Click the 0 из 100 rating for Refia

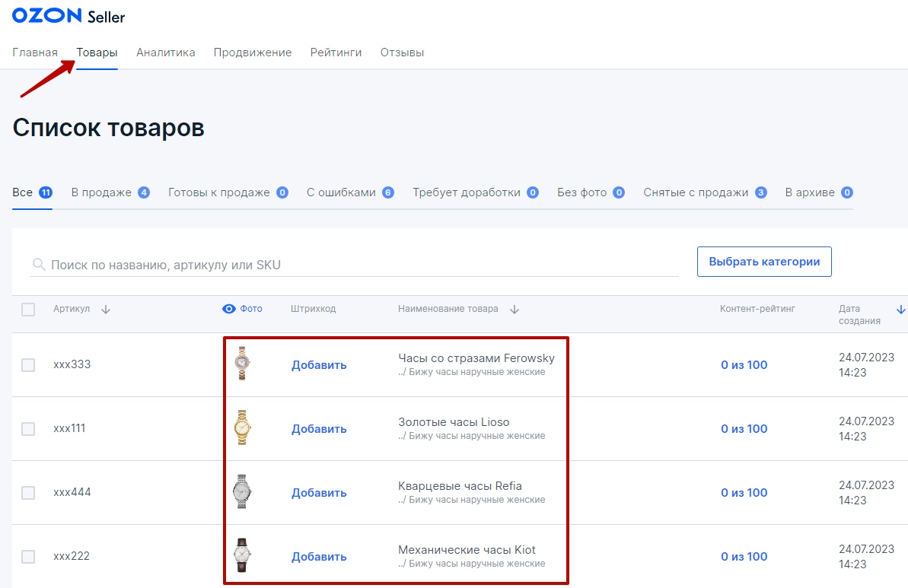(x=744, y=492)
